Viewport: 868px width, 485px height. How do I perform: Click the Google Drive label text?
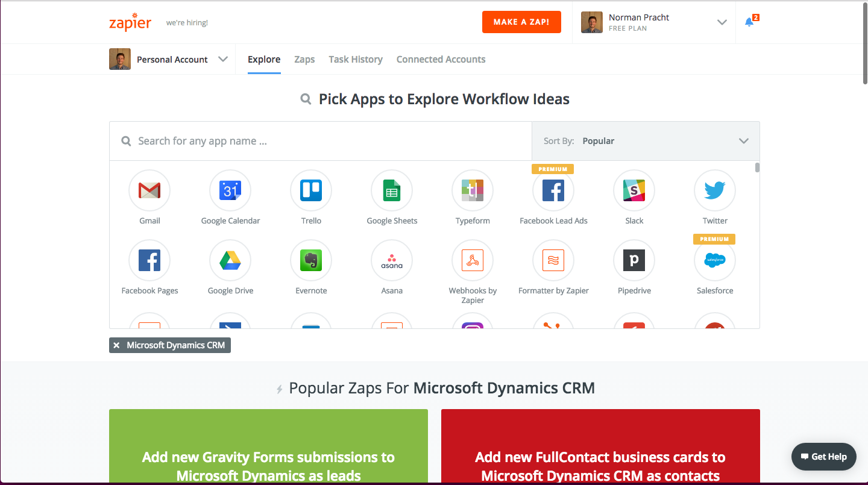point(230,290)
